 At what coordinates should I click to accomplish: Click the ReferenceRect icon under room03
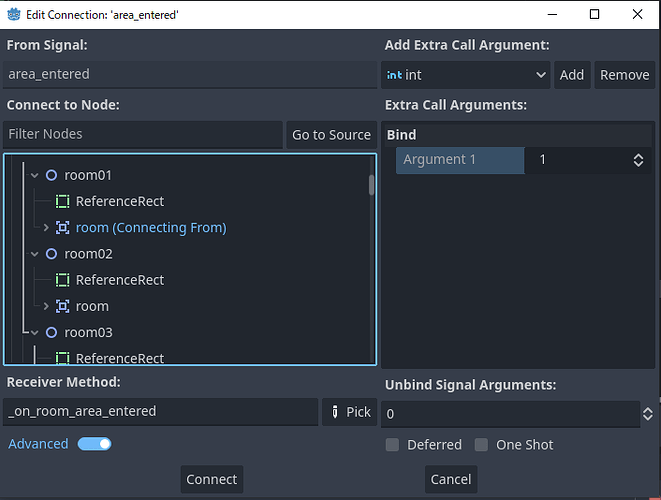(x=62, y=358)
